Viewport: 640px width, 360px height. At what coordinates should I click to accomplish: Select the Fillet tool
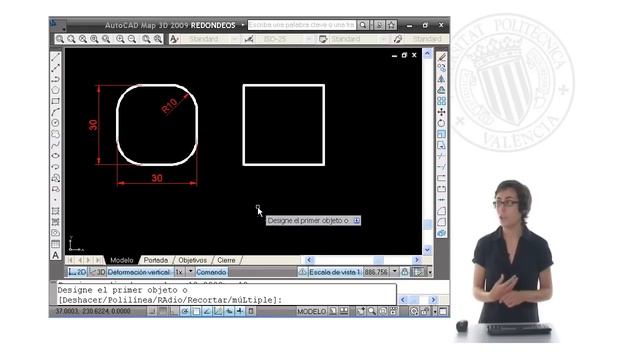(441, 222)
